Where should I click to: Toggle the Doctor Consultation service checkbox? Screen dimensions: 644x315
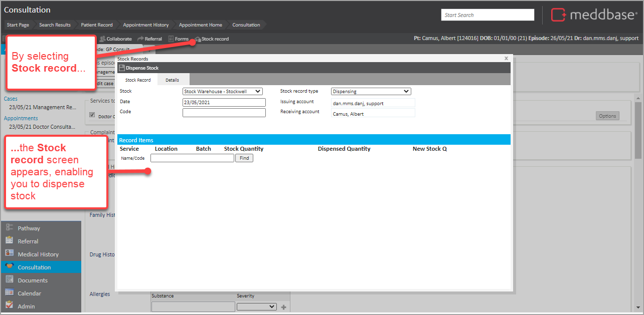[x=92, y=115]
